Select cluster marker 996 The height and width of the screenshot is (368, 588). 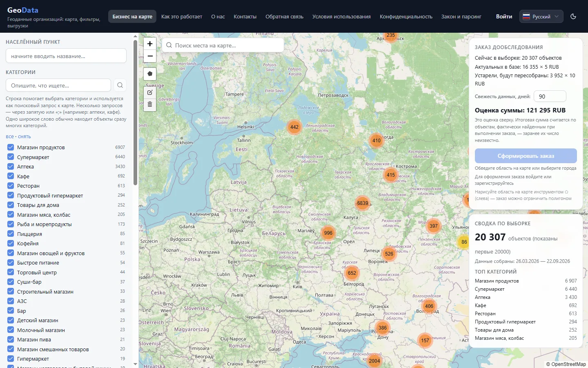[328, 233]
